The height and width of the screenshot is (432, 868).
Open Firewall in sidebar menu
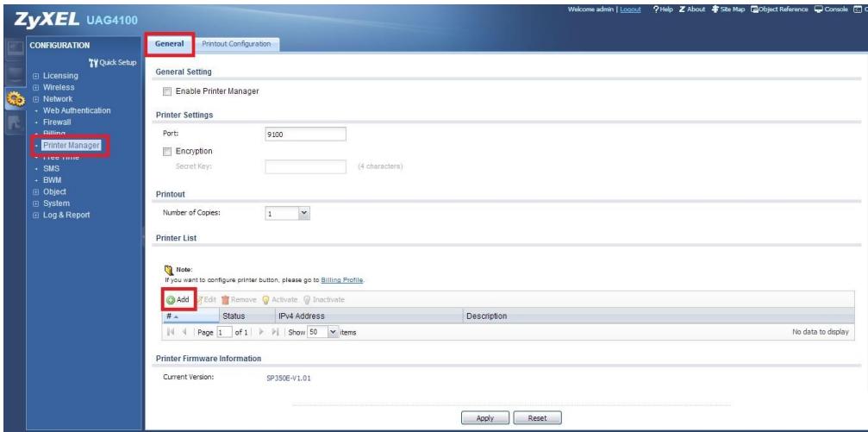coord(57,122)
